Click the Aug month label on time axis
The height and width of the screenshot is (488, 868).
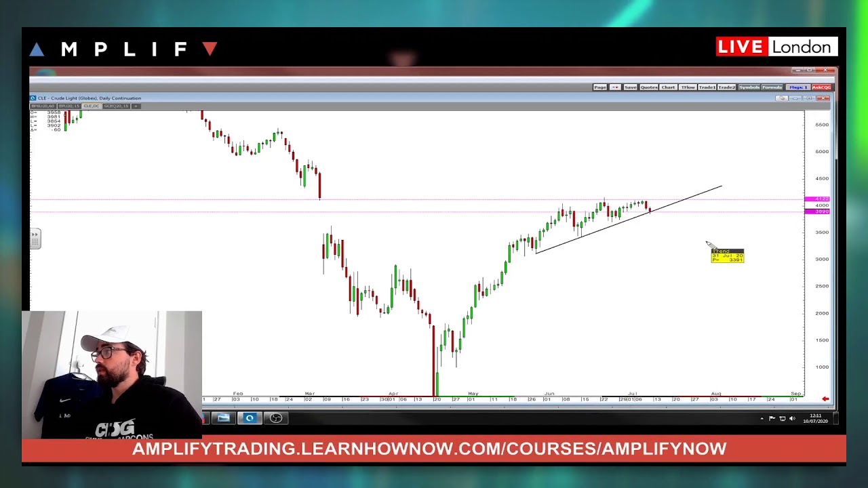pos(716,394)
